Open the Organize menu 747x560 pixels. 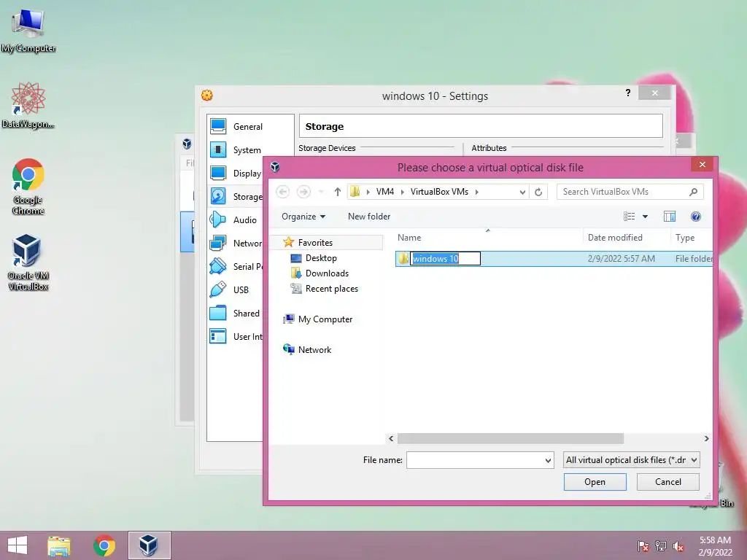(x=303, y=217)
